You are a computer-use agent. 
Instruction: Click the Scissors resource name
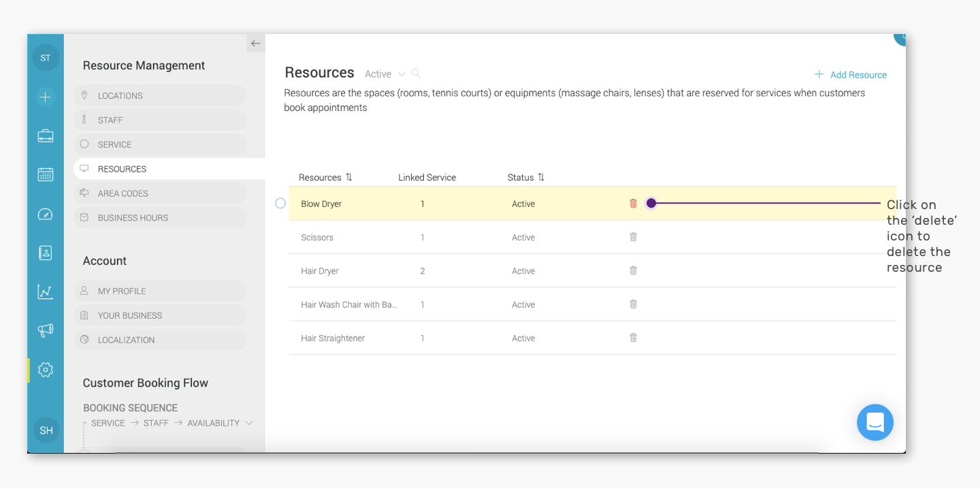[x=317, y=238]
